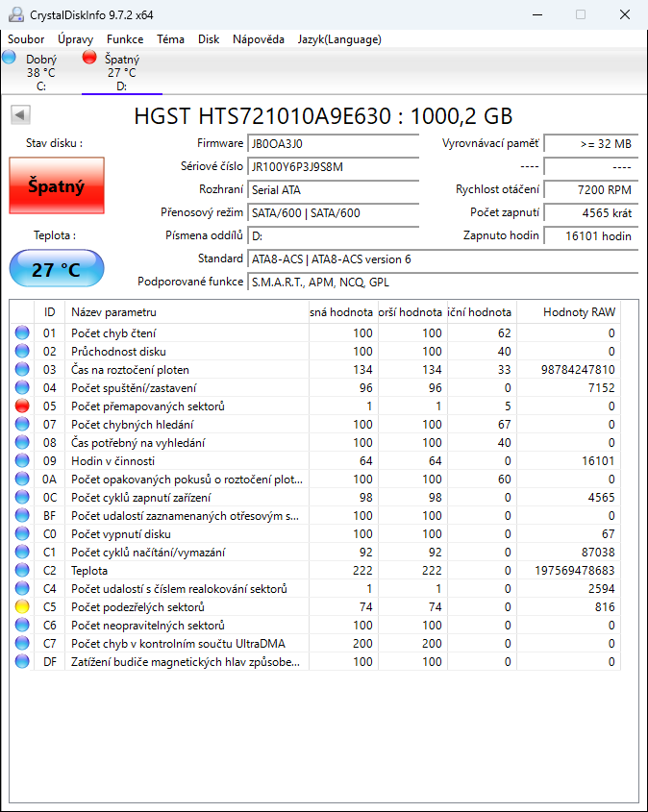Click status orb for 07 Počet chybných hledání
The width and height of the screenshot is (648, 812).
[22, 424]
